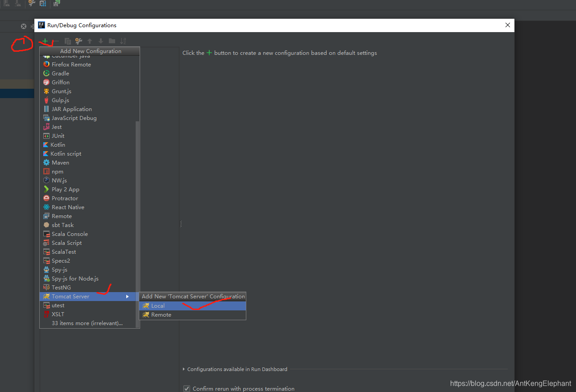576x392 pixels.
Task: Select utest configuration type
Action: click(x=87, y=305)
